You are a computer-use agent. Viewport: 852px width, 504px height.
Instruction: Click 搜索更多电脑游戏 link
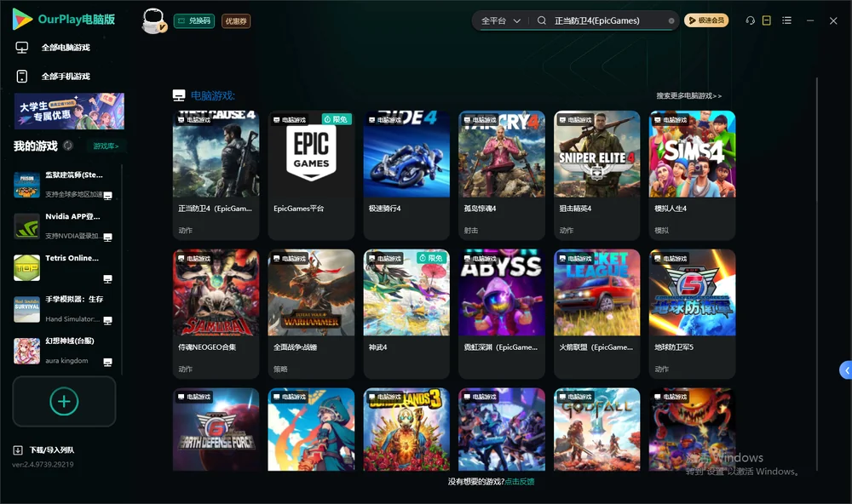(x=688, y=96)
